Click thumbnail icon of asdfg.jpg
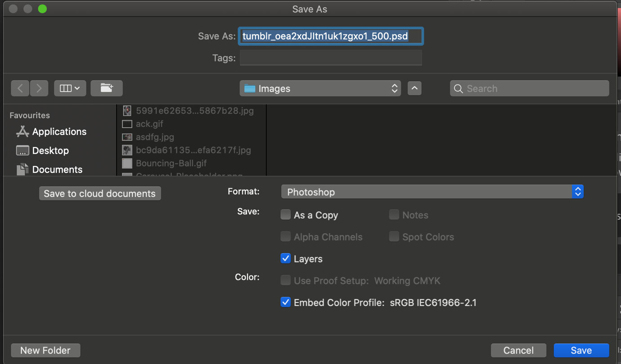 click(127, 137)
